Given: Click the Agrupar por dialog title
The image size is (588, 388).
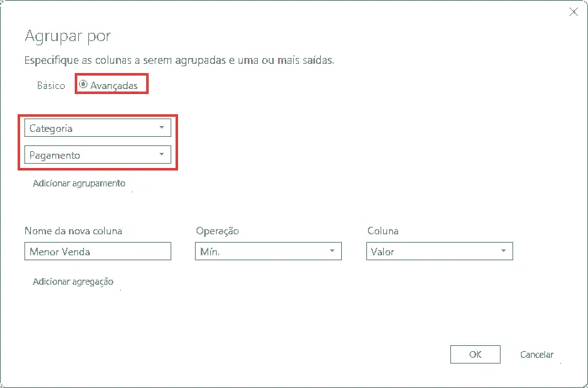Looking at the screenshot, I should pos(68,36).
